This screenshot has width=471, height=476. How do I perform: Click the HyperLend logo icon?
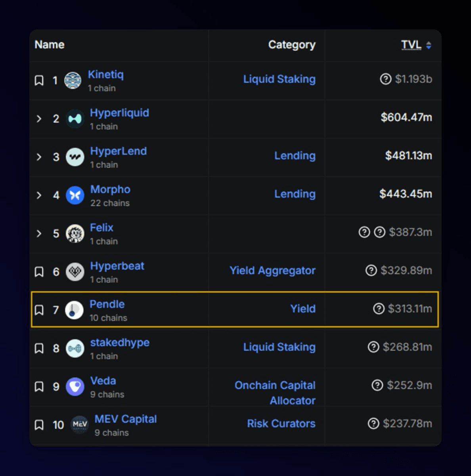coord(75,157)
